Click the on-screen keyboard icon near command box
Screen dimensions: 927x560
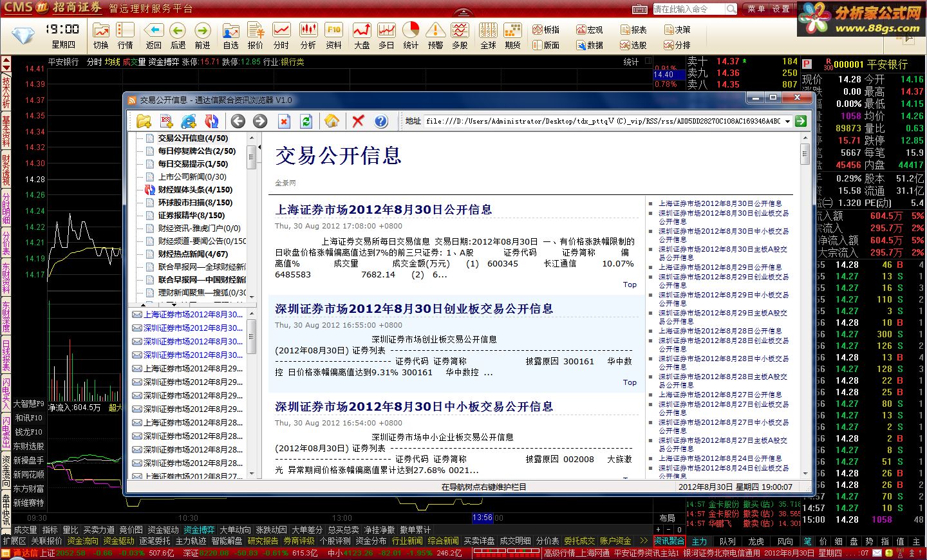pos(640,9)
